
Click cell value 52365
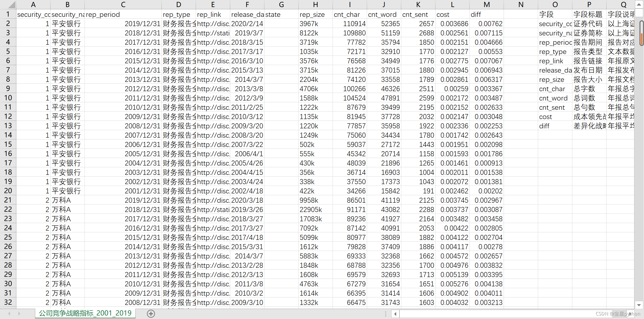[384, 24]
